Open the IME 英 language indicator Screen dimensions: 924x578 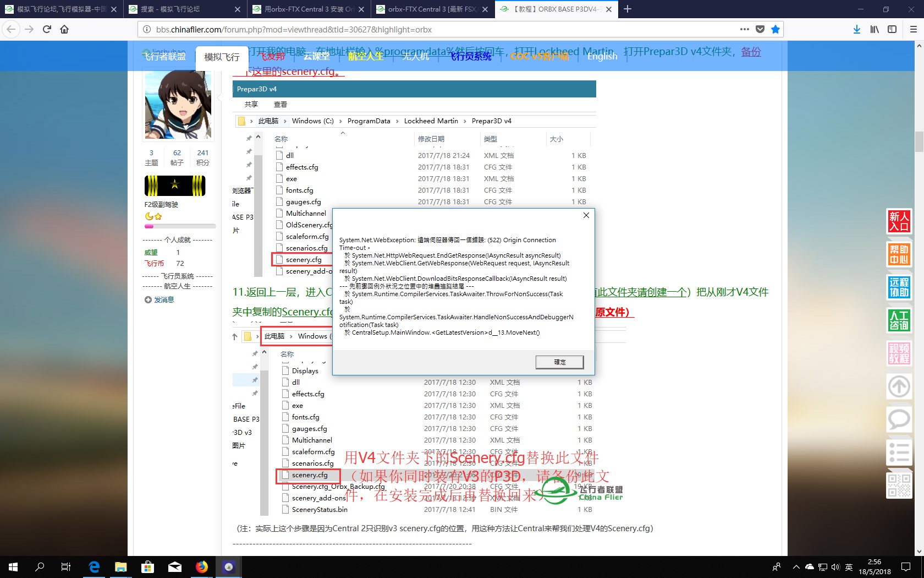pos(849,567)
